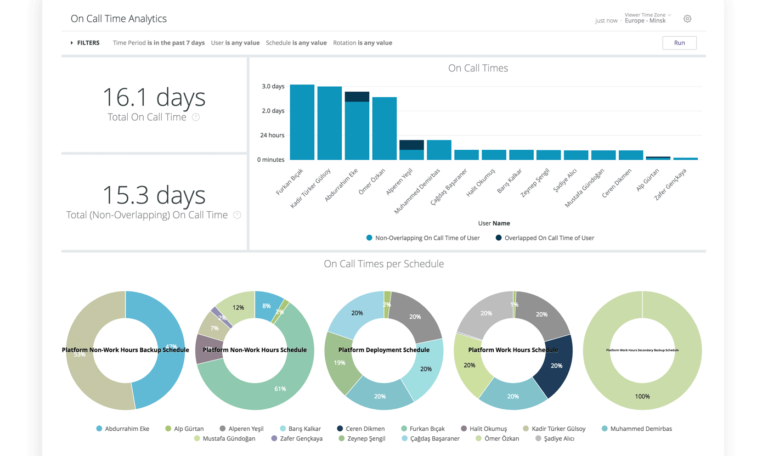Click the Platform Deployment Schedule donut label
Viewport: 768px width, 456px height.
384,350
